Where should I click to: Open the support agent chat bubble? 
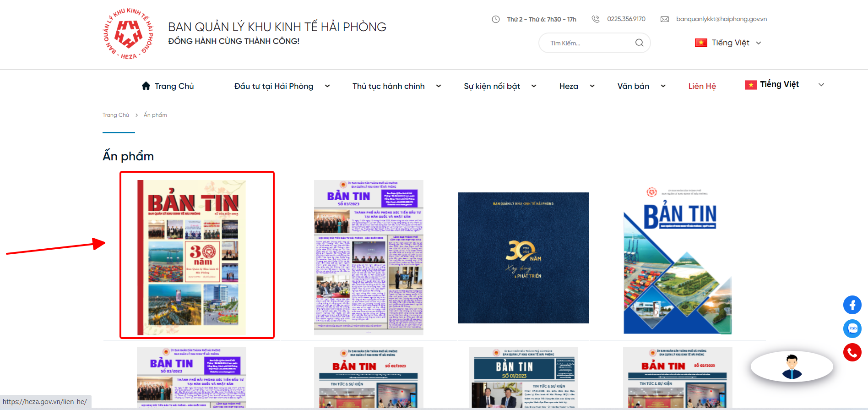(792, 366)
